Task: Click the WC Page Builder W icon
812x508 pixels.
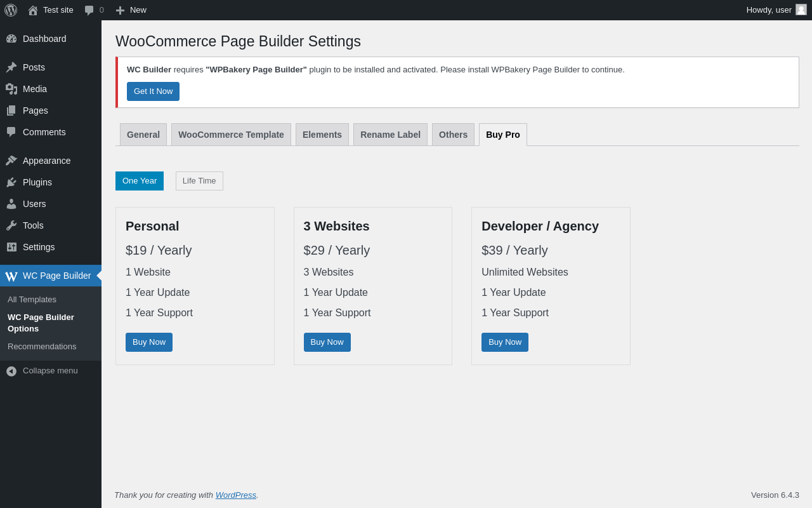Action: (x=11, y=276)
